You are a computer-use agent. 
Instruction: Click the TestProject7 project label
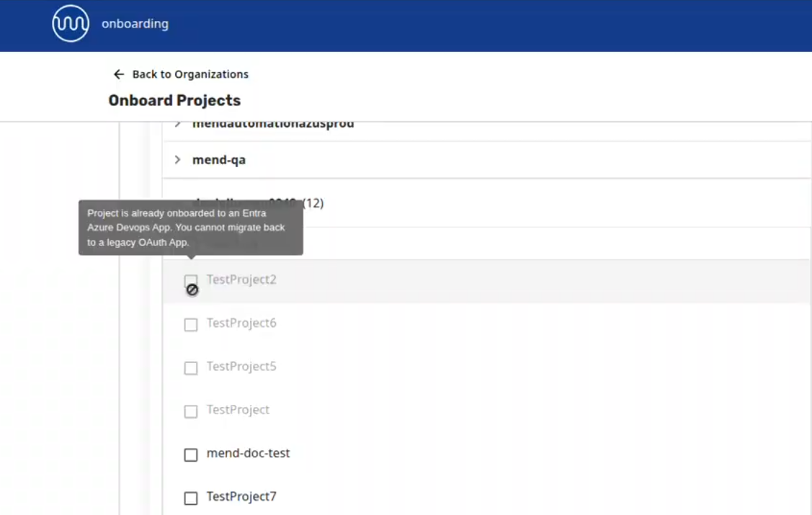pos(241,496)
